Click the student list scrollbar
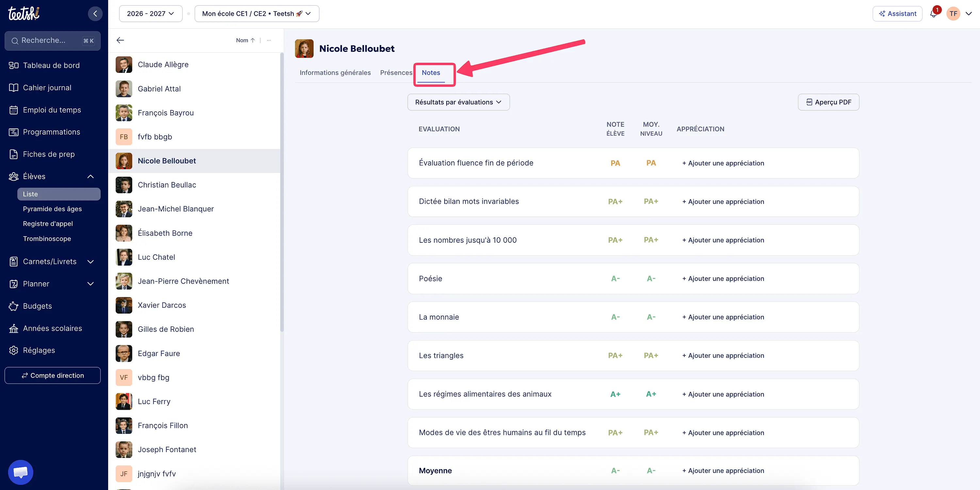980x490 pixels. (x=282, y=192)
